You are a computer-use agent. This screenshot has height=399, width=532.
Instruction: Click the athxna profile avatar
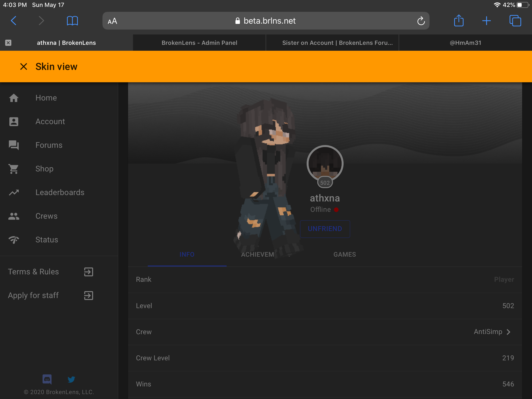[x=325, y=164]
